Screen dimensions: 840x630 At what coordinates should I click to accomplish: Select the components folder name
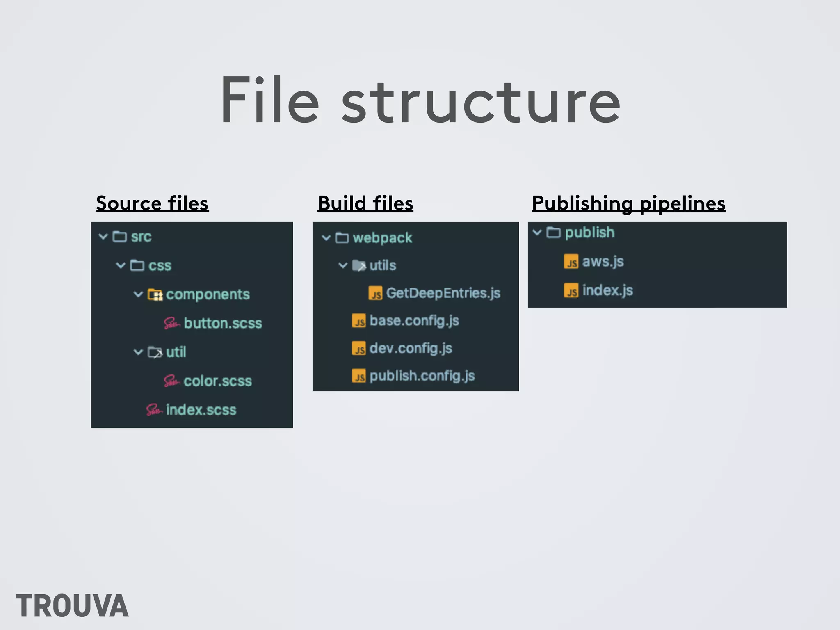point(208,294)
